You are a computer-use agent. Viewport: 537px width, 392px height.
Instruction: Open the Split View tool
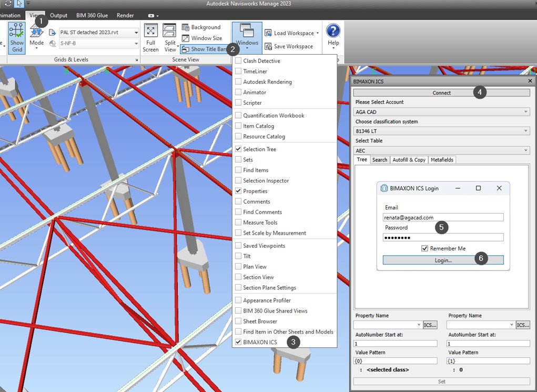click(x=170, y=38)
